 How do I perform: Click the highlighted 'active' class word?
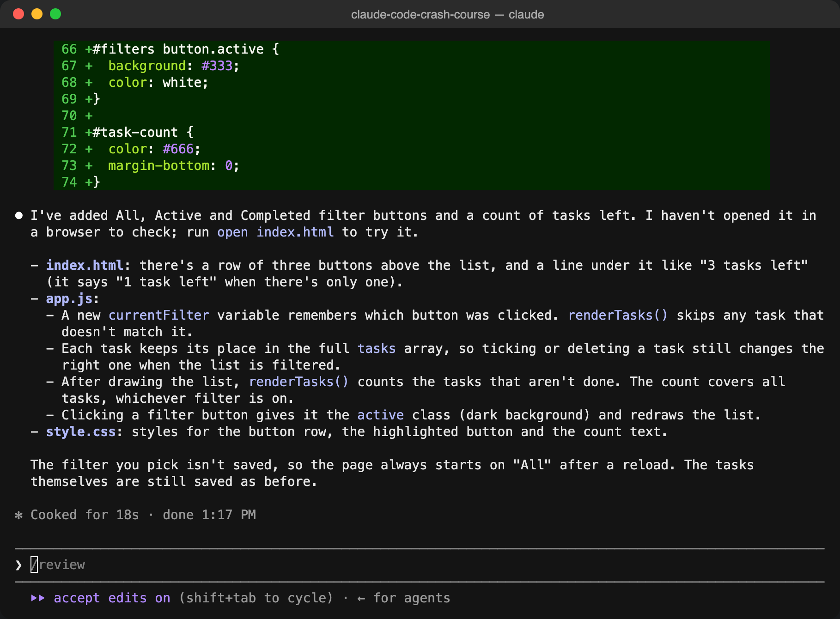click(381, 415)
